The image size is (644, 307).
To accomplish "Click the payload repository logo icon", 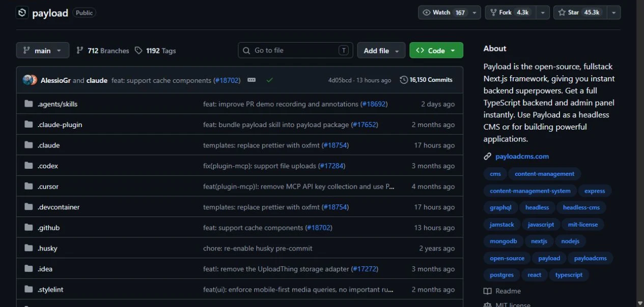I will (x=22, y=13).
